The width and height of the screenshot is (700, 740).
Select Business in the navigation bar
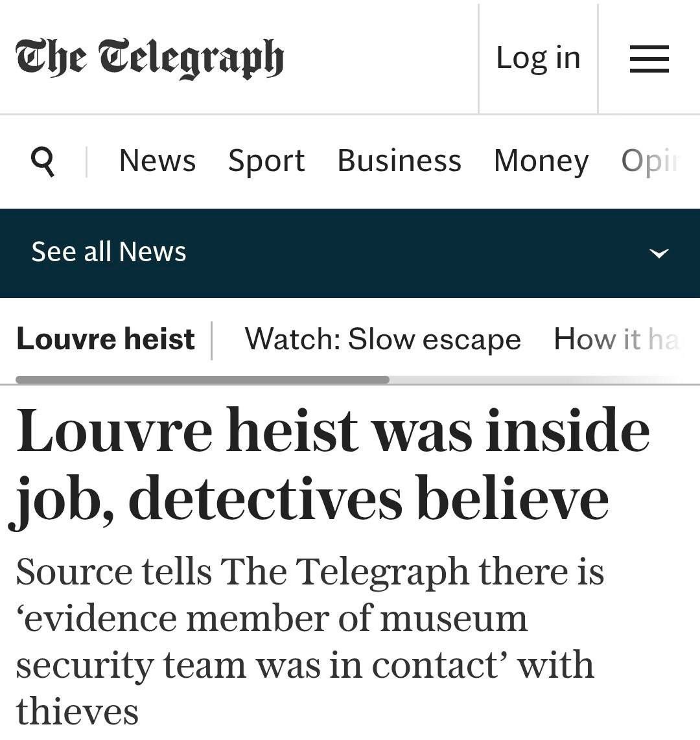399,161
